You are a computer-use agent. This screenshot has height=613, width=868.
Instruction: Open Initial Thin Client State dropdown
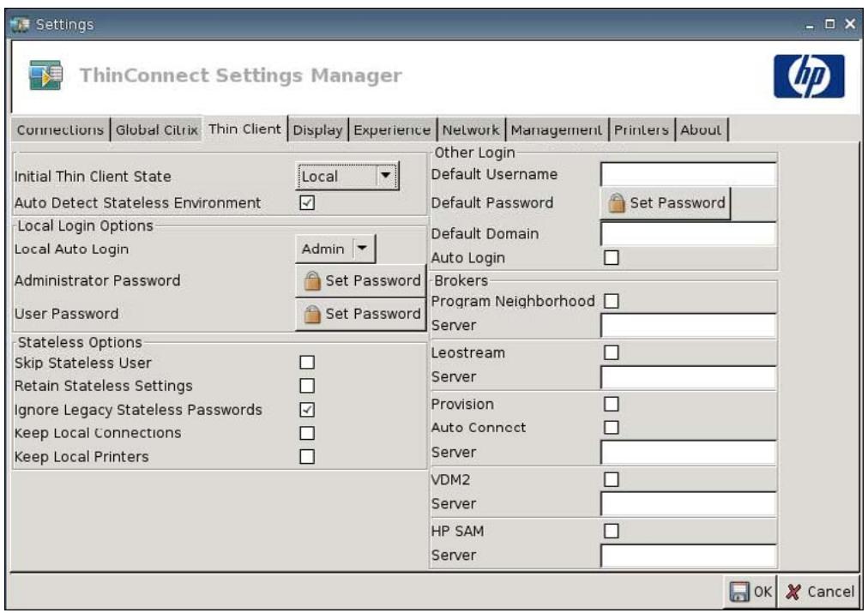pyautogui.click(x=347, y=177)
